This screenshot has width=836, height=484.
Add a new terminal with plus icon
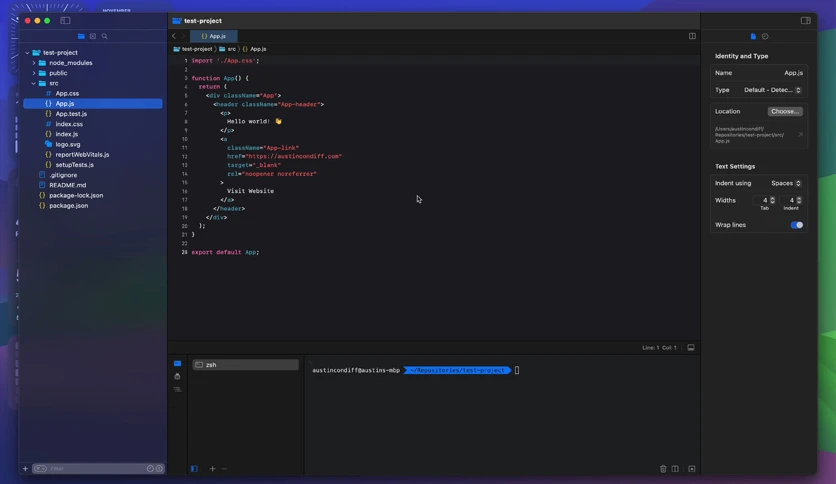[212, 469]
